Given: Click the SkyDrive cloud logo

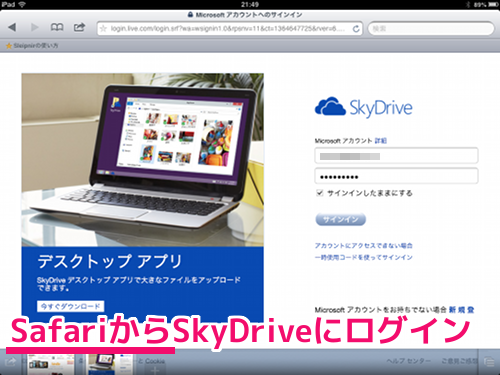Looking at the screenshot, I should [x=330, y=107].
